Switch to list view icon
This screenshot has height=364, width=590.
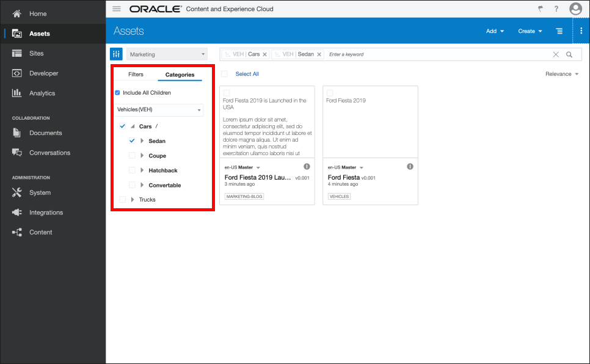[x=559, y=31]
